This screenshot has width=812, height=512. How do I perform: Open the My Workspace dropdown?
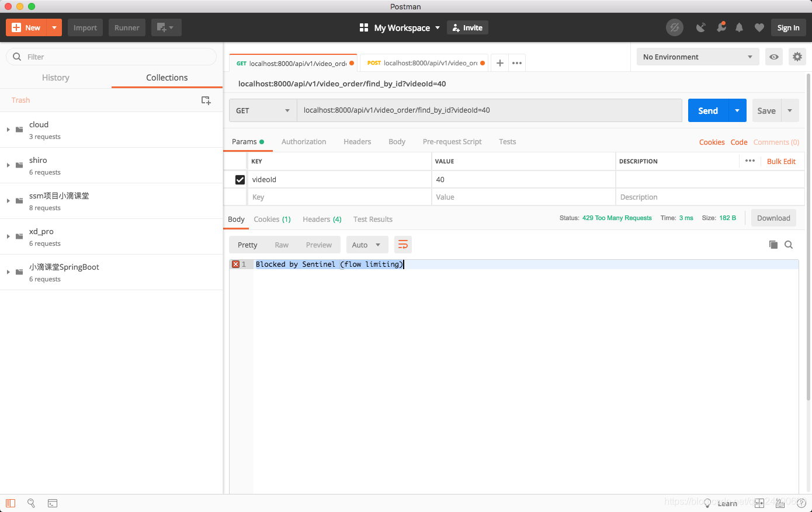point(407,27)
